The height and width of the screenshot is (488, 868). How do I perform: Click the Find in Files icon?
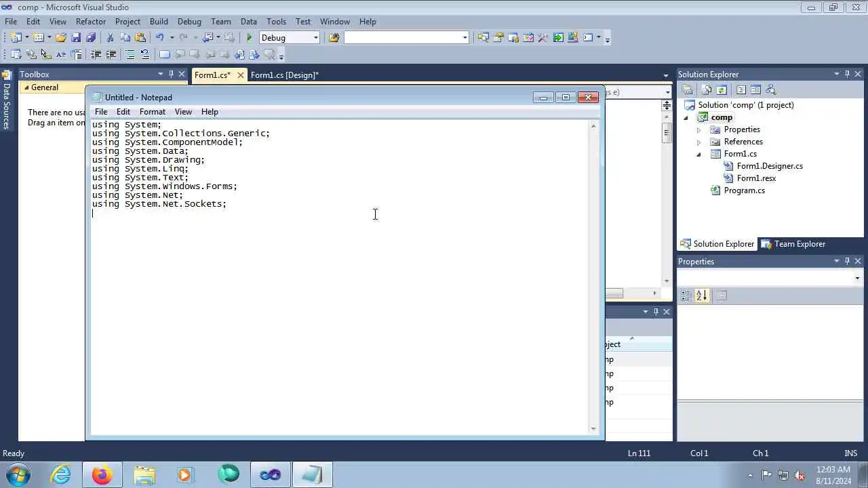click(x=334, y=38)
